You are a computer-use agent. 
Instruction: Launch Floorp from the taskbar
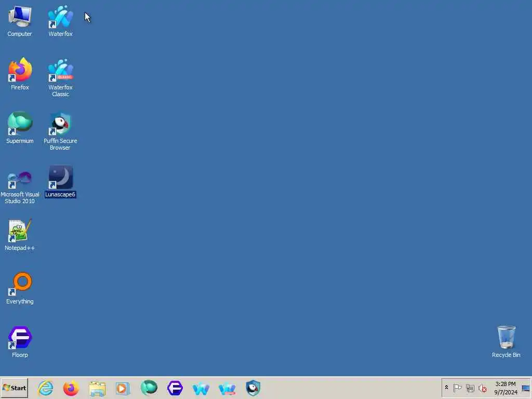(175, 388)
